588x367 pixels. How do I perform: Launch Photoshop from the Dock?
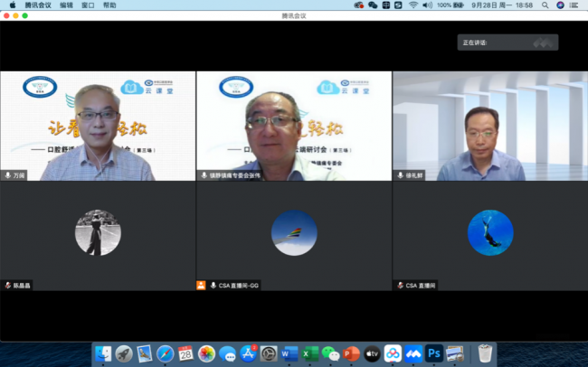pyautogui.click(x=434, y=353)
